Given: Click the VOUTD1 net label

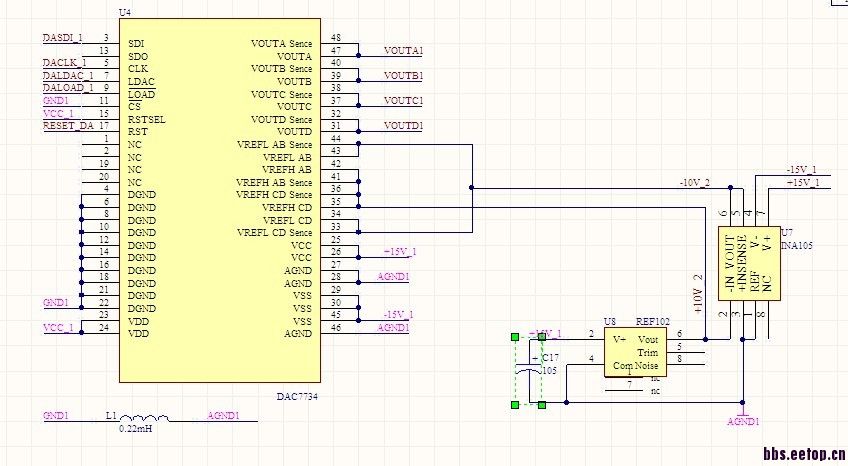Looking at the screenshot, I should tap(403, 126).
